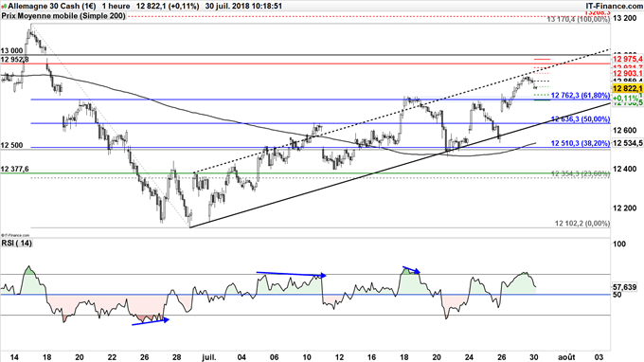Click the Allemagne 30 Cash (1€) chart title
Viewport: 644px width, 362px height.
pyautogui.click(x=52, y=7)
